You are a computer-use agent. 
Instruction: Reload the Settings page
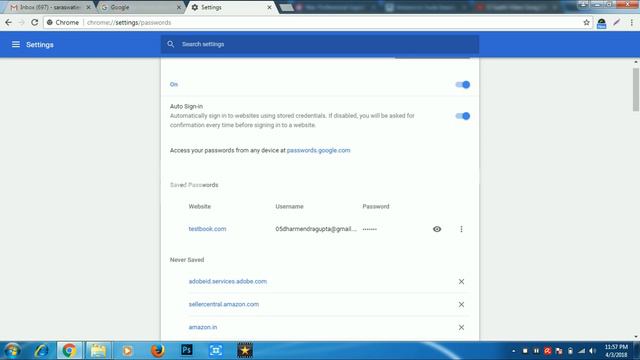coord(35,22)
